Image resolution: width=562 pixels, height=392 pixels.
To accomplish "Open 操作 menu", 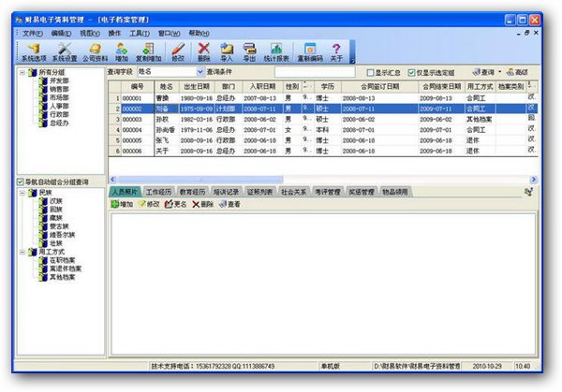I will (x=114, y=34).
